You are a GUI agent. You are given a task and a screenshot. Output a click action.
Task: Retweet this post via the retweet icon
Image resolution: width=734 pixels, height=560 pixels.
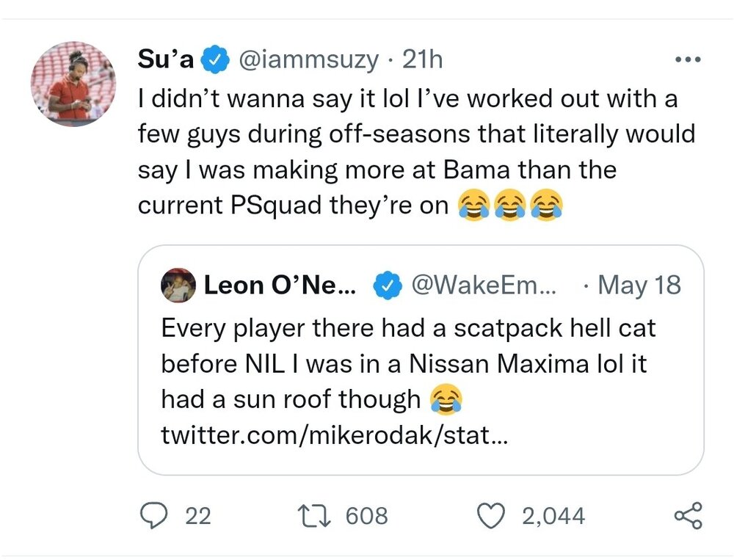319,515
